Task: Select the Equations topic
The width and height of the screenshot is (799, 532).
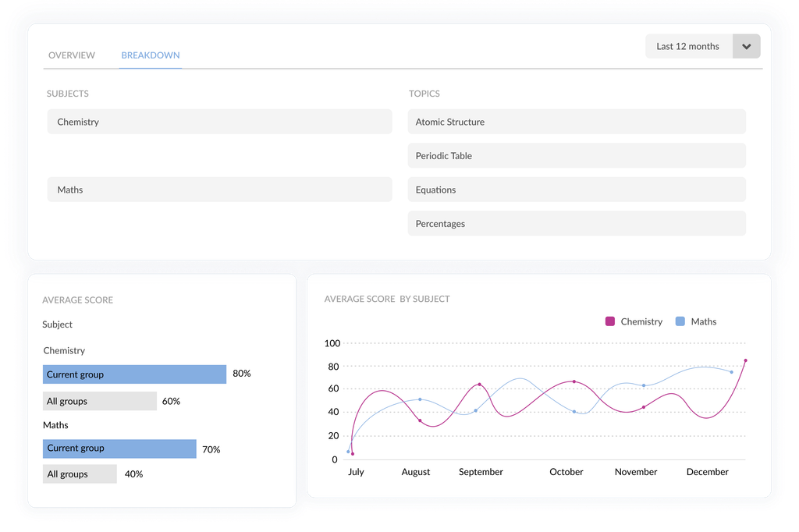Action: pyautogui.click(x=576, y=190)
